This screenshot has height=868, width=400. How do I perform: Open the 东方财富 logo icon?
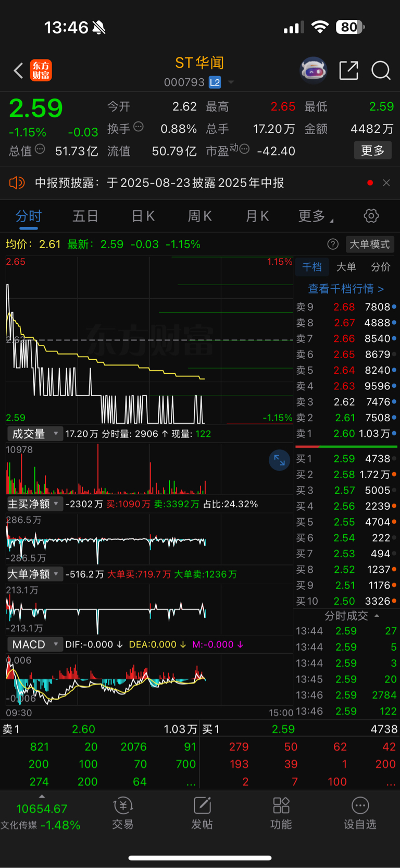coord(41,70)
